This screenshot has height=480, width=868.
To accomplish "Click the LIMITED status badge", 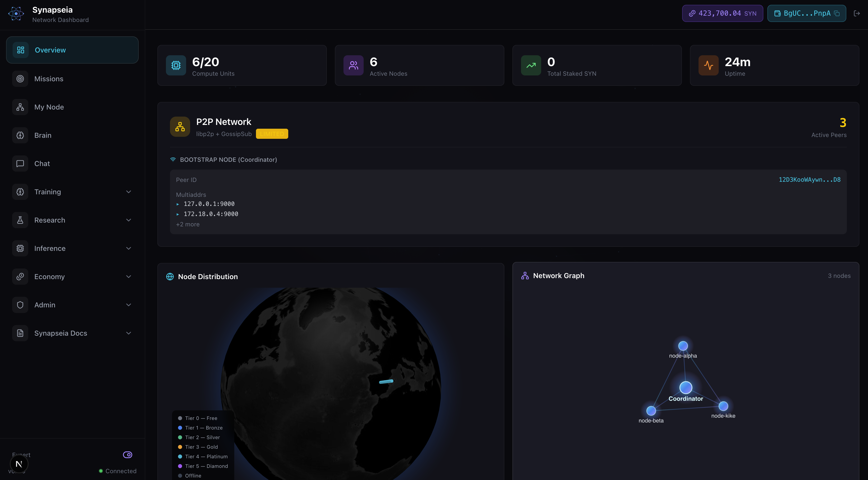I will point(272,134).
